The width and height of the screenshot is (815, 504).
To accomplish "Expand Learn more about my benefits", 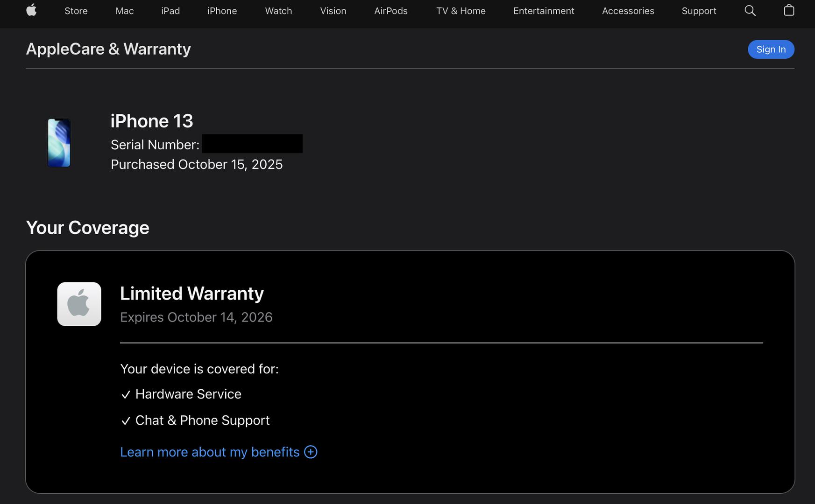I will [x=210, y=452].
